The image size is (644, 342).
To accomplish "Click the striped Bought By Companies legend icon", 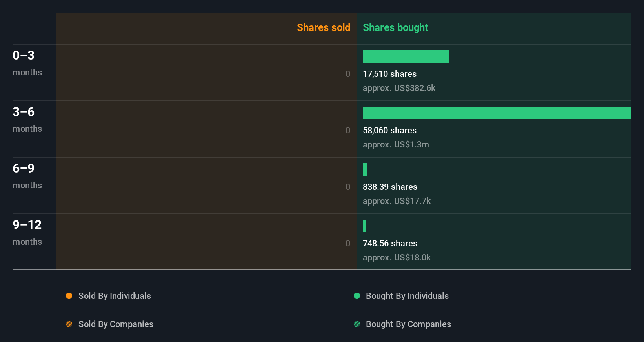I will click(357, 324).
